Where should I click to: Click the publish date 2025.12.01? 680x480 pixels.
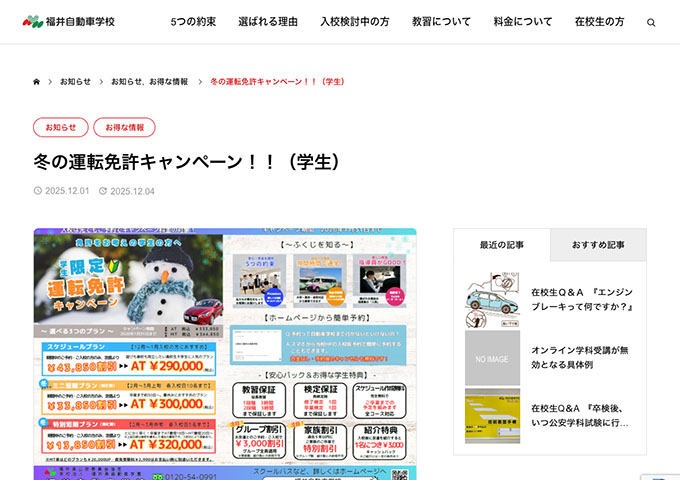62,191
